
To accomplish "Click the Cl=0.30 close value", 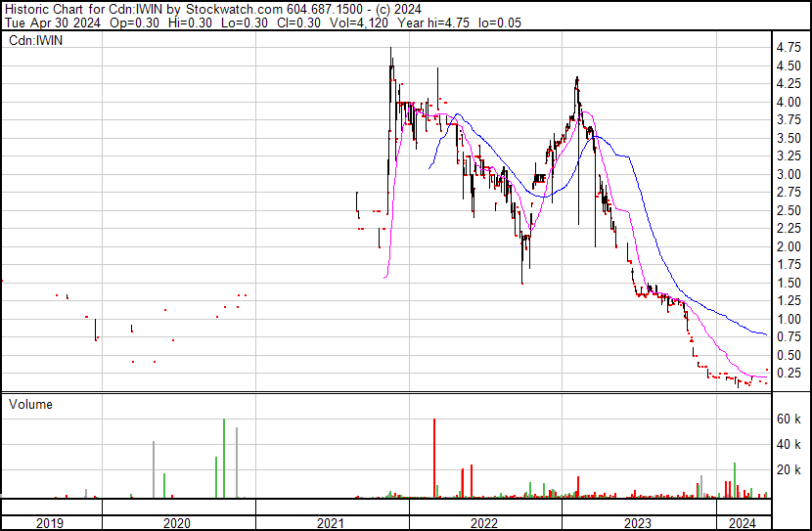I will click(x=298, y=22).
